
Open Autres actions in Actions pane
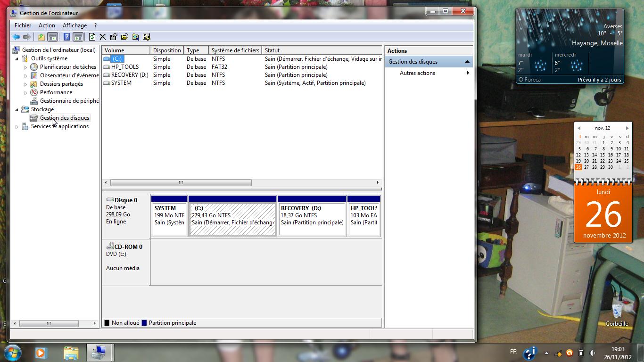click(417, 73)
